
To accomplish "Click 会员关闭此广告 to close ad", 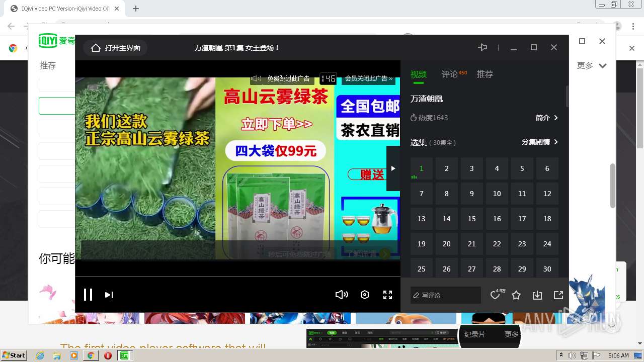I will [369, 78].
